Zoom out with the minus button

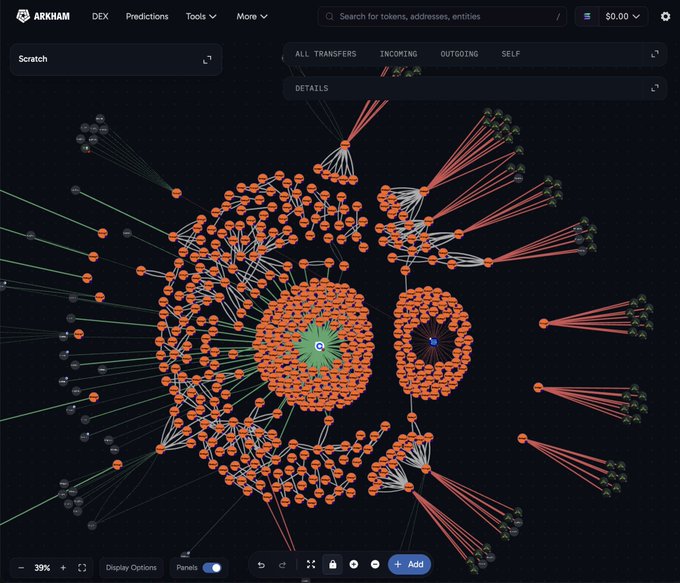(21, 568)
